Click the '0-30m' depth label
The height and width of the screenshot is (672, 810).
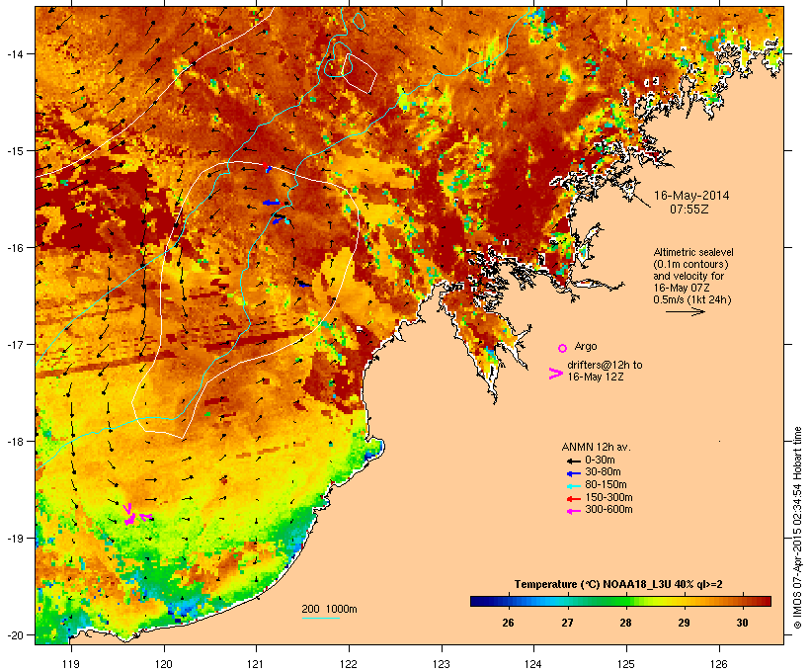point(600,461)
